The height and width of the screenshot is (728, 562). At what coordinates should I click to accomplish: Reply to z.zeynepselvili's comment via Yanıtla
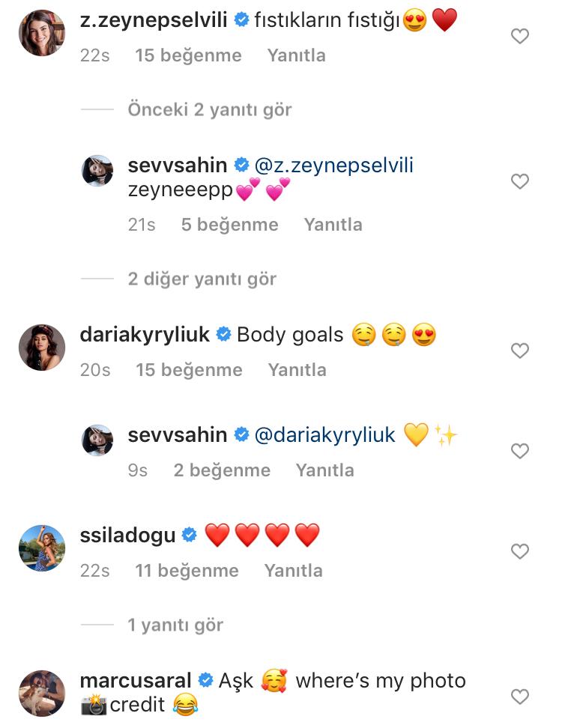coord(296,55)
